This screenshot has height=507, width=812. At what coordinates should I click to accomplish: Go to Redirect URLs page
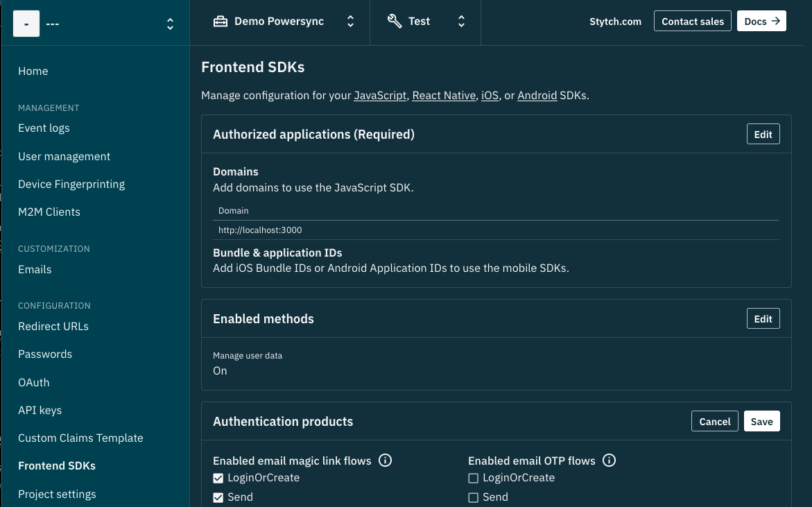tap(53, 326)
